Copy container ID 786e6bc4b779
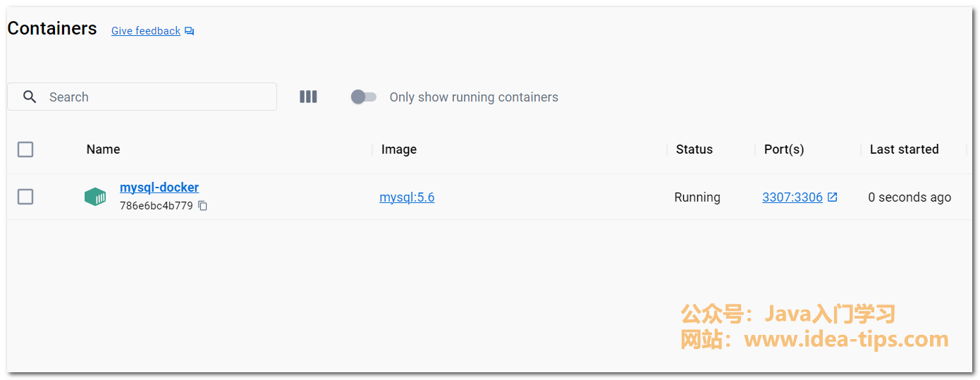 point(203,206)
